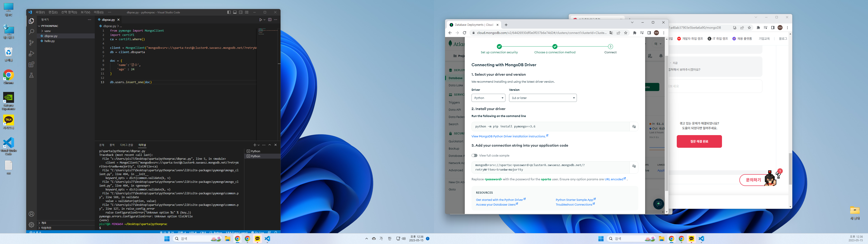Open the Chrome desktop shortcut
This screenshot has height=244, width=868.
[8, 77]
